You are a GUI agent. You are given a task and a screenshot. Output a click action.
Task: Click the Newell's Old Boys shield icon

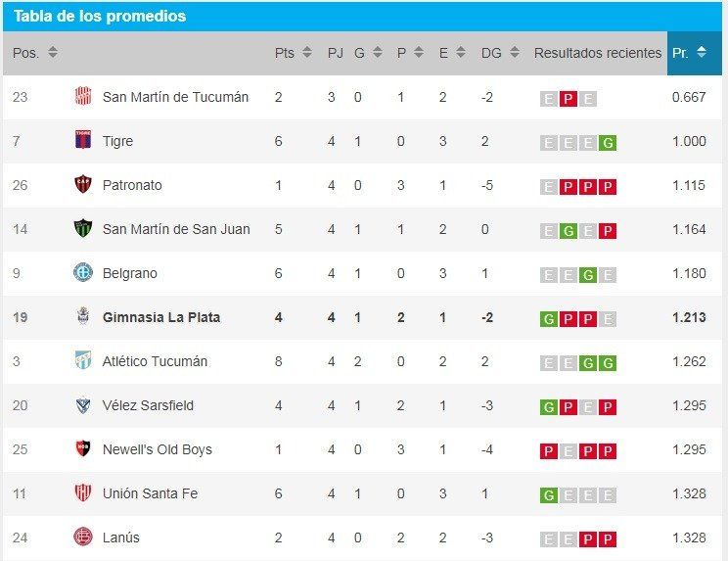pos(83,448)
